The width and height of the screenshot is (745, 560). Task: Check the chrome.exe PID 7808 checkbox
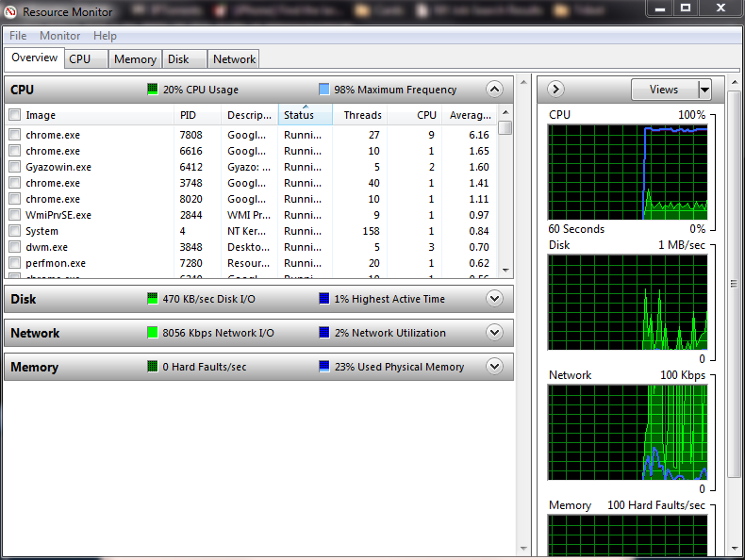click(15, 135)
